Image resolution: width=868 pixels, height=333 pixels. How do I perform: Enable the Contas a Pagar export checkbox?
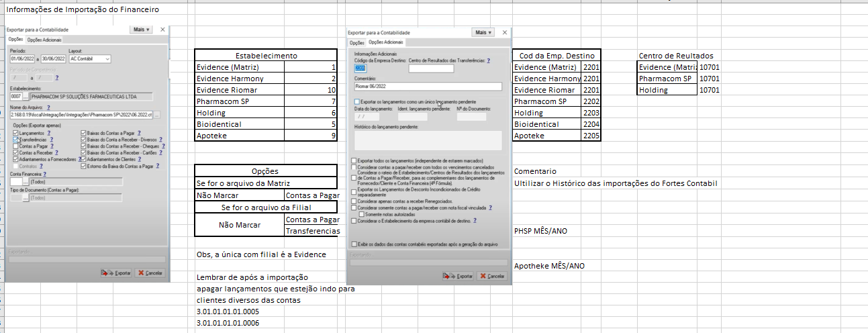click(15, 146)
